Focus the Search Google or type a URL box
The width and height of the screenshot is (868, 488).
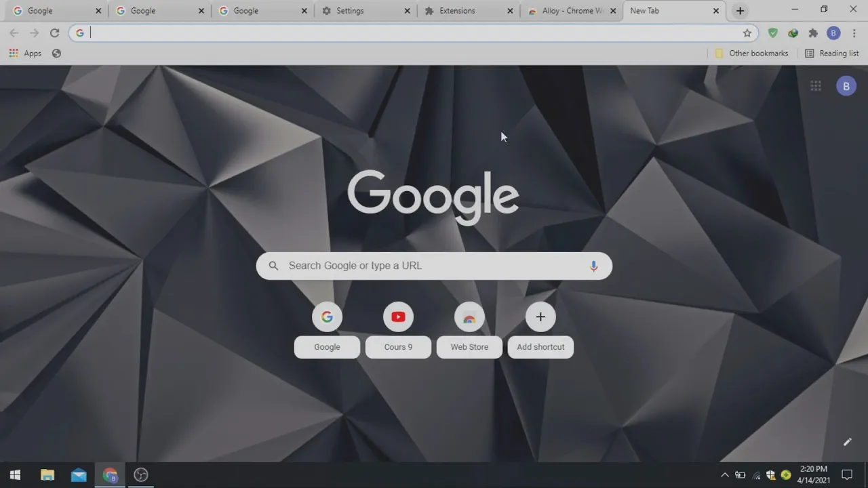[434, 266]
